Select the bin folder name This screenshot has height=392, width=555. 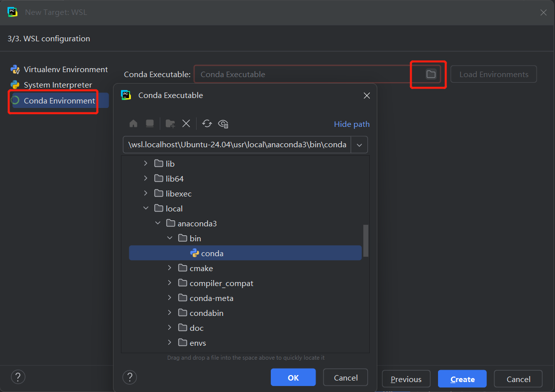click(195, 238)
